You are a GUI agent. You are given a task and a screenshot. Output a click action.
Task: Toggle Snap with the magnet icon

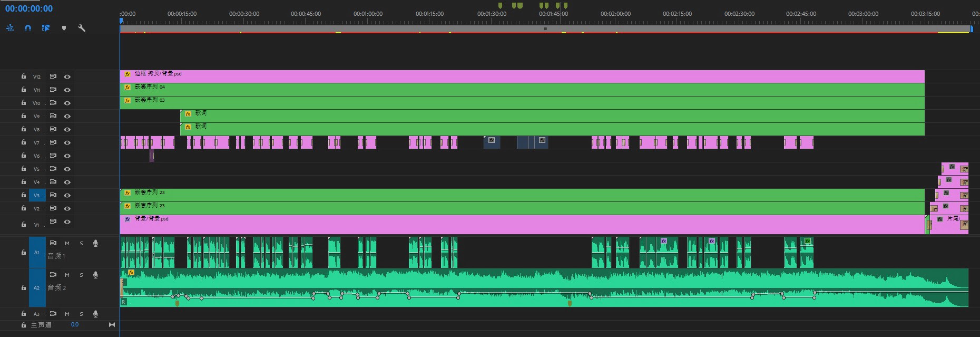coord(28,28)
